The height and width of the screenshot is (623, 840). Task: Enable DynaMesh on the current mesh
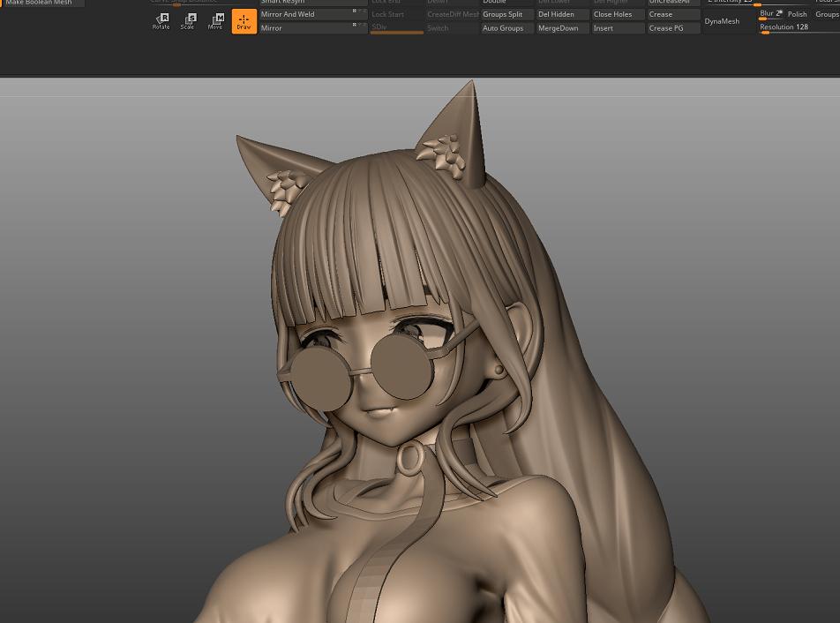(x=729, y=21)
